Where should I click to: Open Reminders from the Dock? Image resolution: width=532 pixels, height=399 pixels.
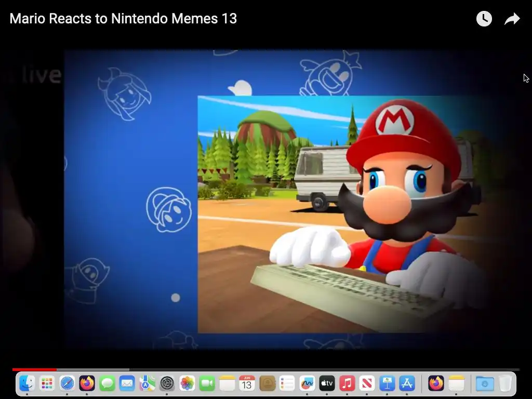287,383
